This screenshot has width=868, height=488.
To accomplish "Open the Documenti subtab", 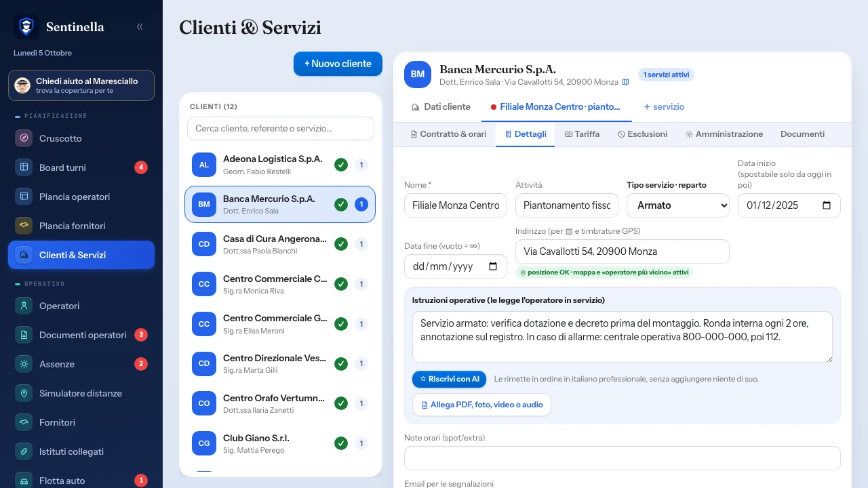I will pyautogui.click(x=802, y=134).
